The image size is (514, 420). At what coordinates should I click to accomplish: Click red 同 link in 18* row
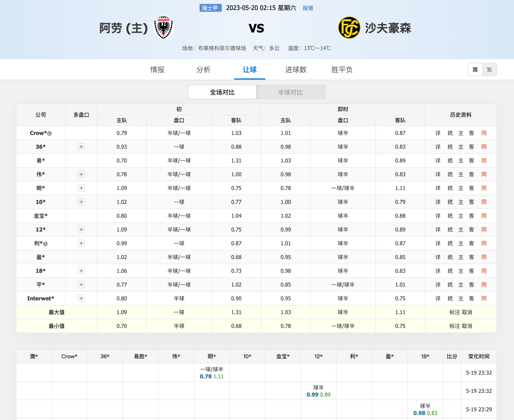pyautogui.click(x=484, y=271)
